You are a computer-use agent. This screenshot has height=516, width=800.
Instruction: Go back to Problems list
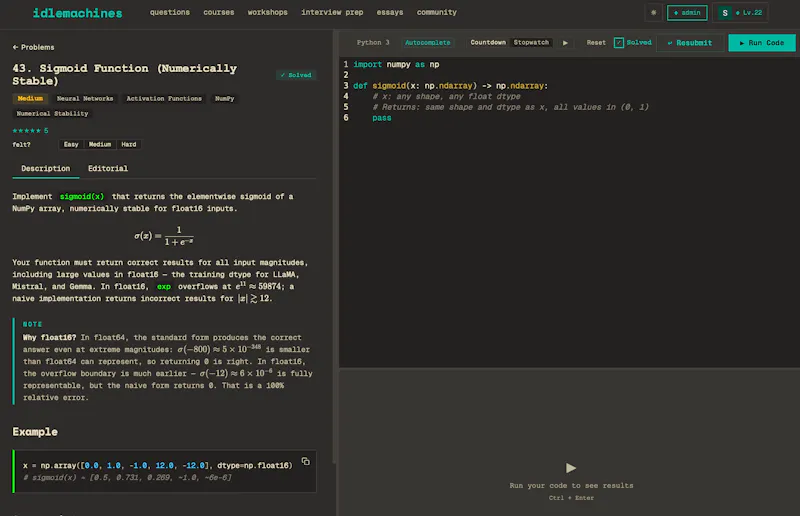coord(33,47)
